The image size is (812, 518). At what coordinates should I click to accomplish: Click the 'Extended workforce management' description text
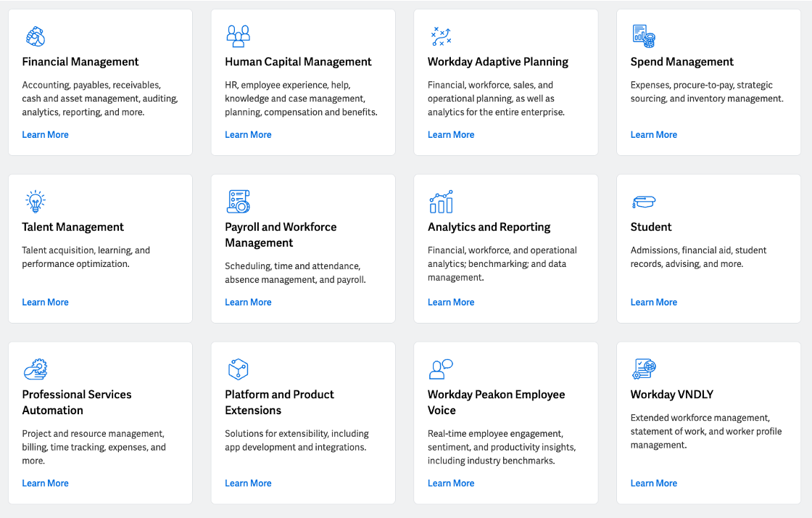(x=706, y=432)
